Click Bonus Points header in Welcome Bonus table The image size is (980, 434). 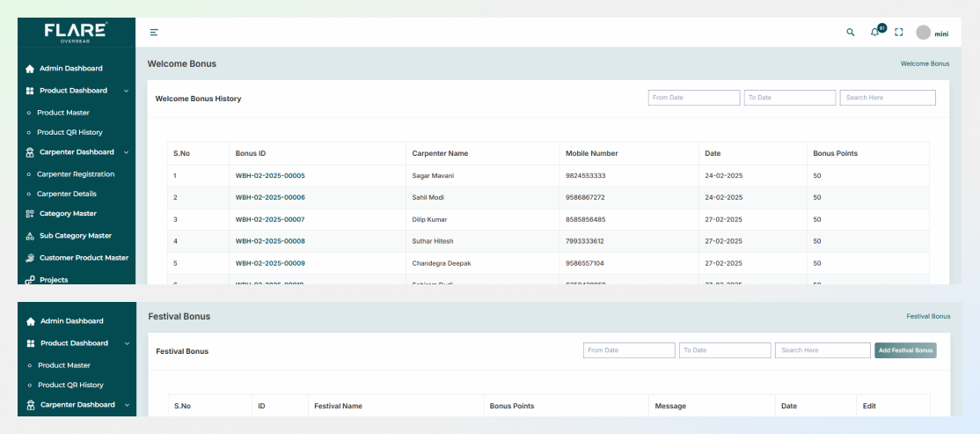click(835, 153)
